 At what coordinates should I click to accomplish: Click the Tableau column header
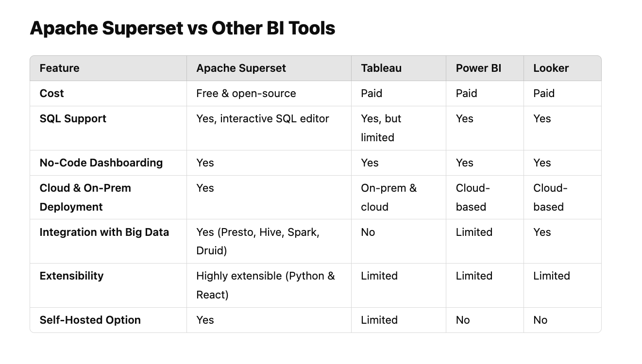381,68
